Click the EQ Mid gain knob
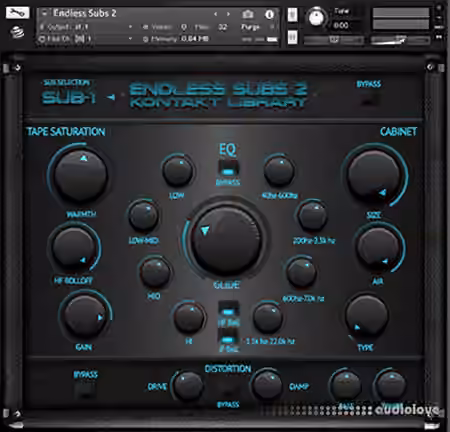The width and height of the screenshot is (450, 432). [155, 272]
